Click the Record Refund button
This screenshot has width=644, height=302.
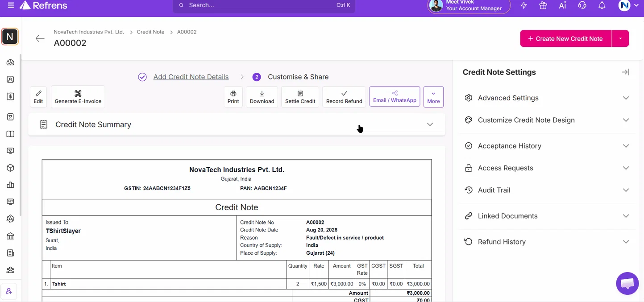(x=344, y=97)
